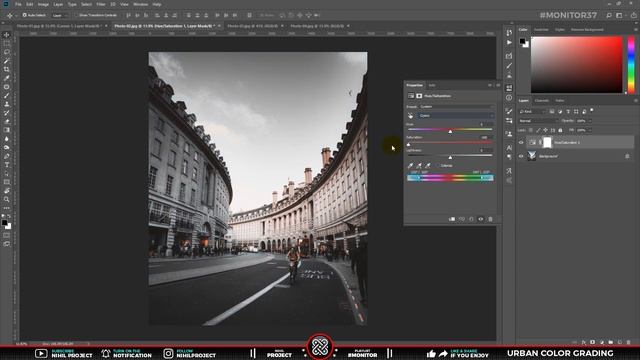
Task: Open the Auto-Select Layer dropdown in options bar
Action: coord(60,16)
